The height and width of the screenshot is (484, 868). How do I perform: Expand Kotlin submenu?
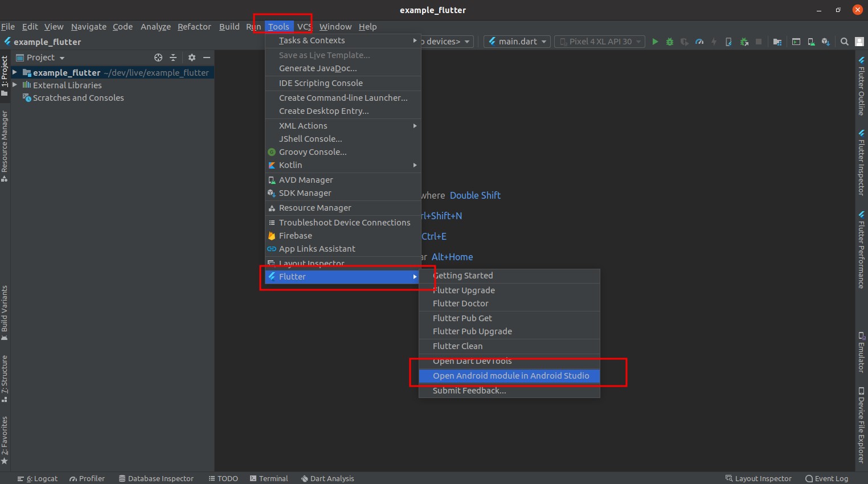[x=343, y=165]
